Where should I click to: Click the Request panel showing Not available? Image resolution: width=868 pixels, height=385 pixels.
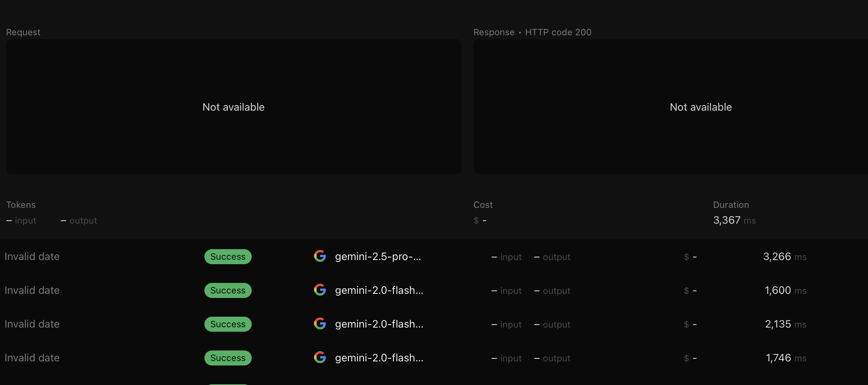coord(233,107)
